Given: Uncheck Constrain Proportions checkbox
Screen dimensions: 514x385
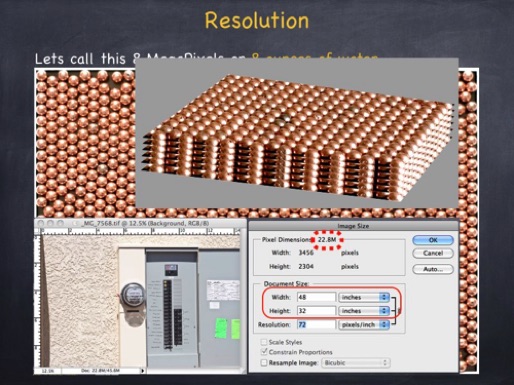Looking at the screenshot, I should click(x=264, y=352).
